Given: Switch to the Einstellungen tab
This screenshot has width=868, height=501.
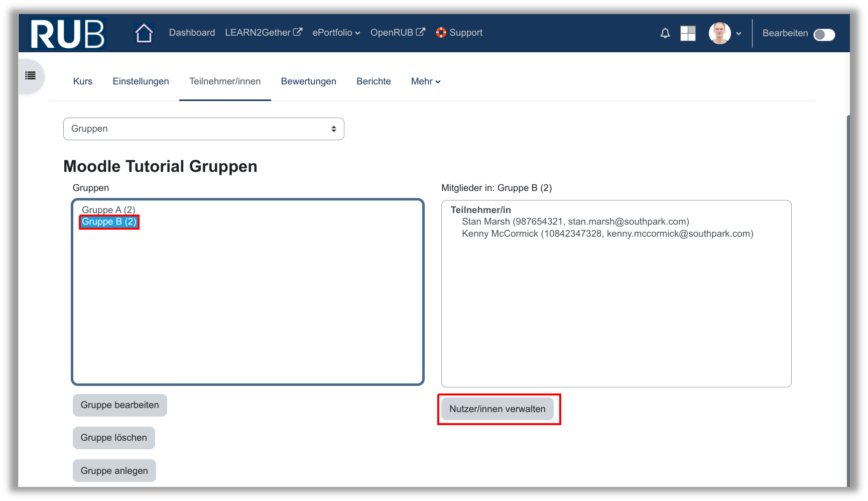Looking at the screenshot, I should 141,81.
